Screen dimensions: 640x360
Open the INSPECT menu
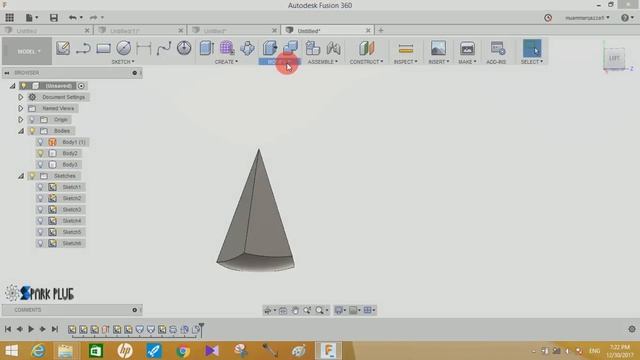point(405,62)
